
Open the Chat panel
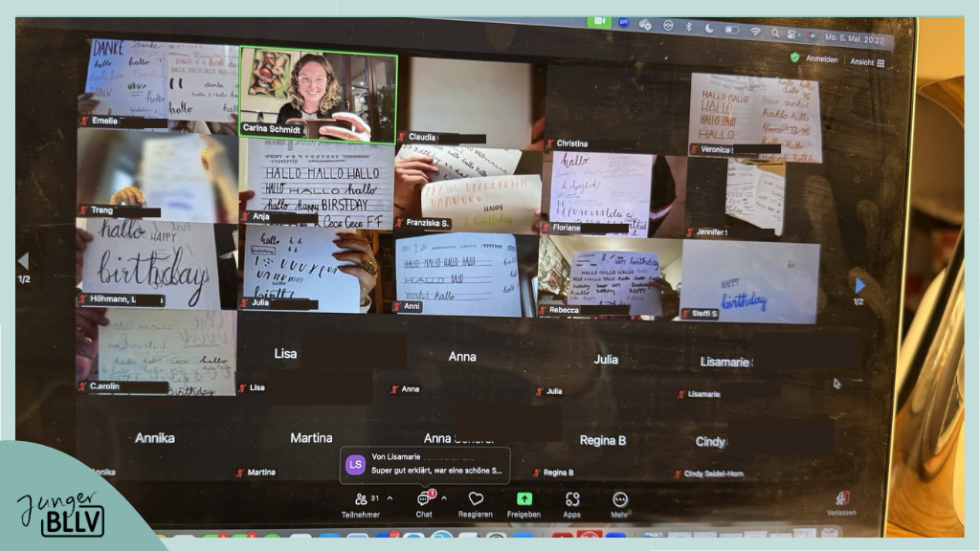pos(424,505)
